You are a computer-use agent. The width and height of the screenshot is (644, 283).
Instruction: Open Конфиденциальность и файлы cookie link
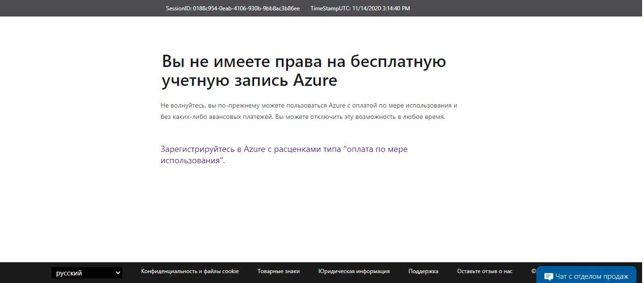point(190,271)
